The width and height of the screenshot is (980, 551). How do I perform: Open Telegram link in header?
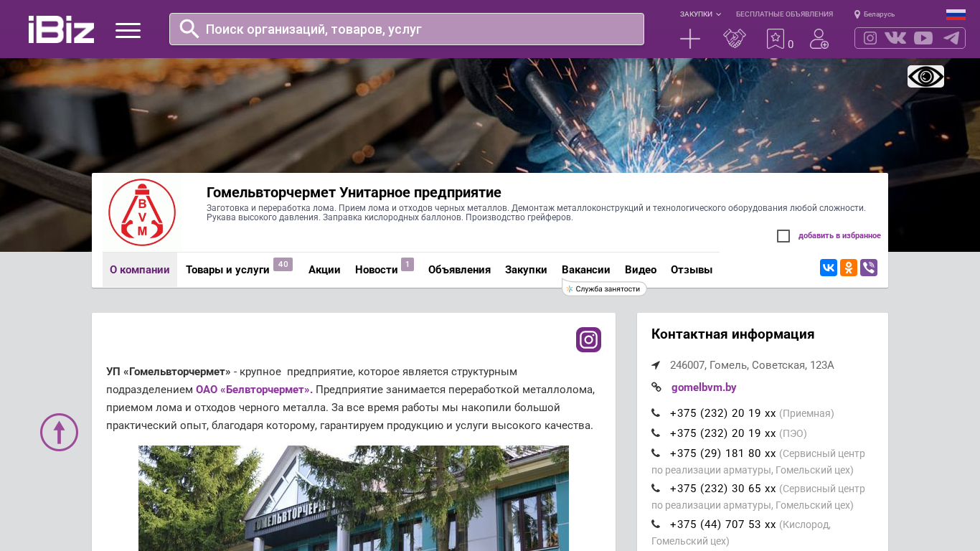951,38
